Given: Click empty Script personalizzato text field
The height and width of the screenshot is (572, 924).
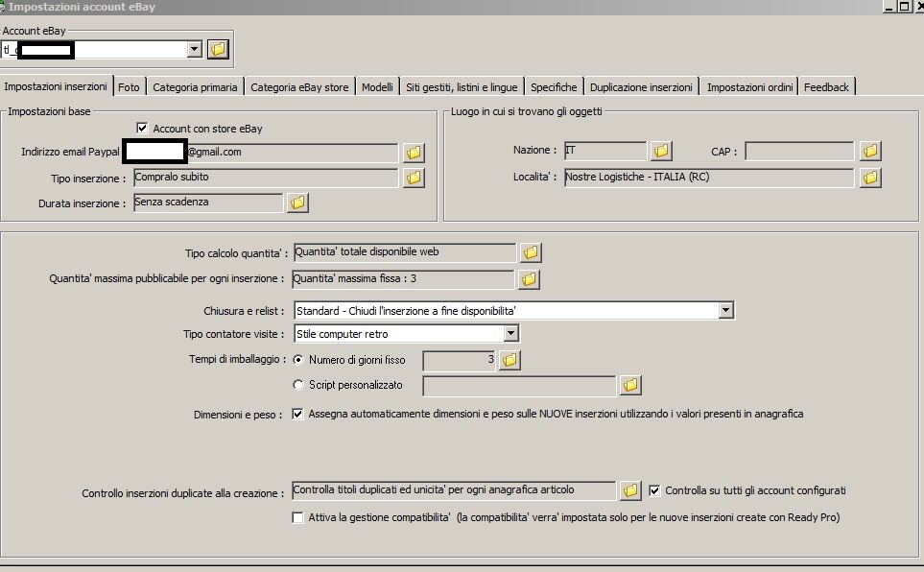Looking at the screenshot, I should coord(519,386).
